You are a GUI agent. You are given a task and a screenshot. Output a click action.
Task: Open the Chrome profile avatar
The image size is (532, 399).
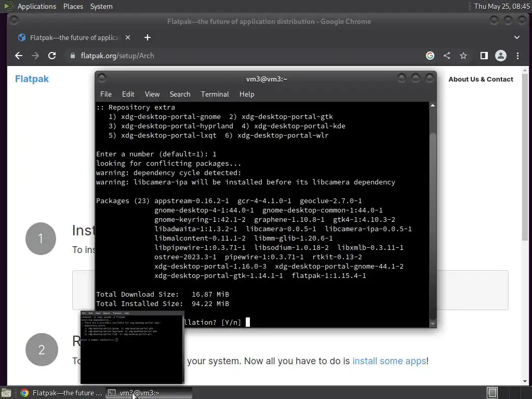[501, 56]
